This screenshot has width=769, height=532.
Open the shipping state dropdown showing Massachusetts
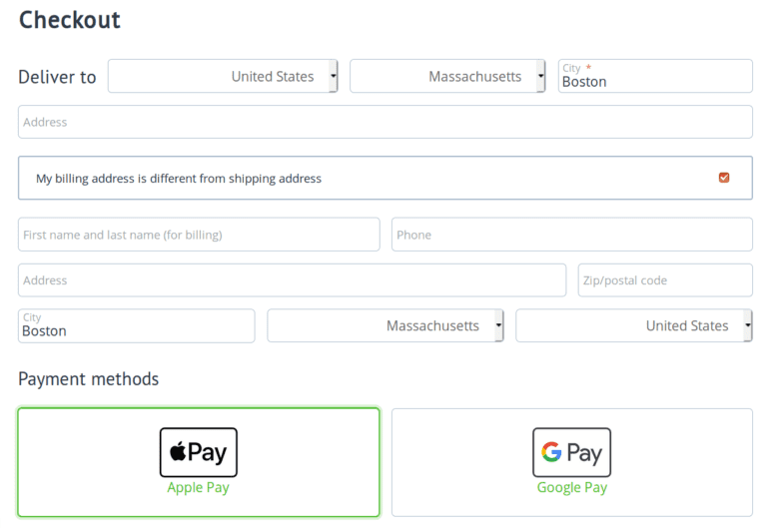[x=447, y=76]
